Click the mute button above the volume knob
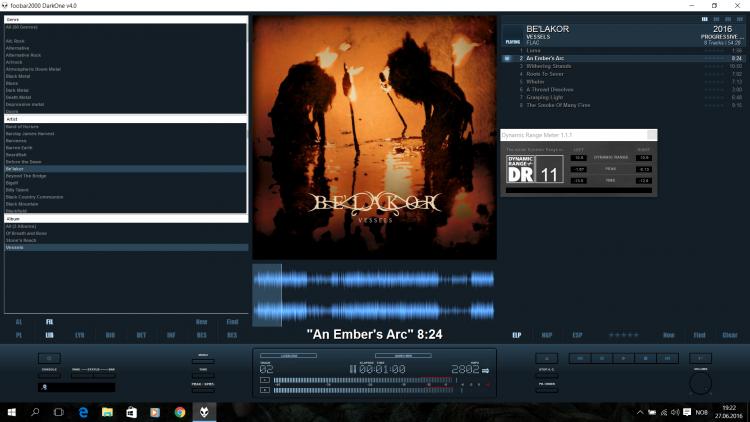The height and width of the screenshot is (422, 750). (x=700, y=358)
